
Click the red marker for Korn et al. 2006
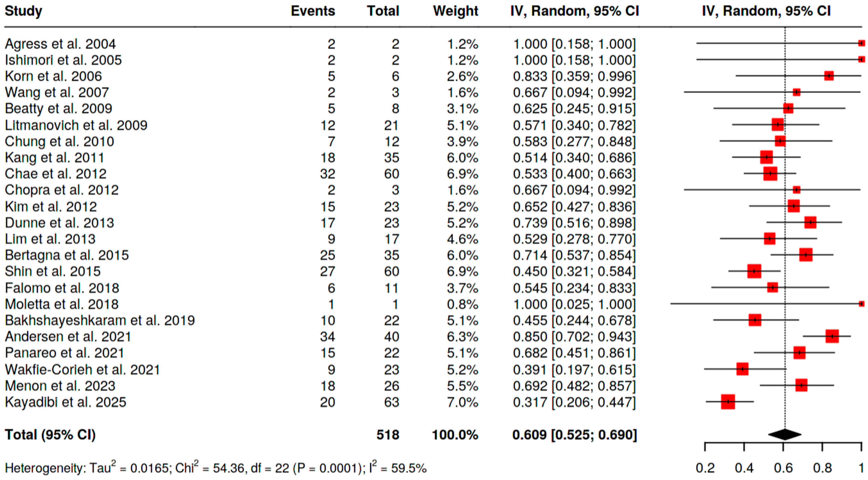[829, 76]
